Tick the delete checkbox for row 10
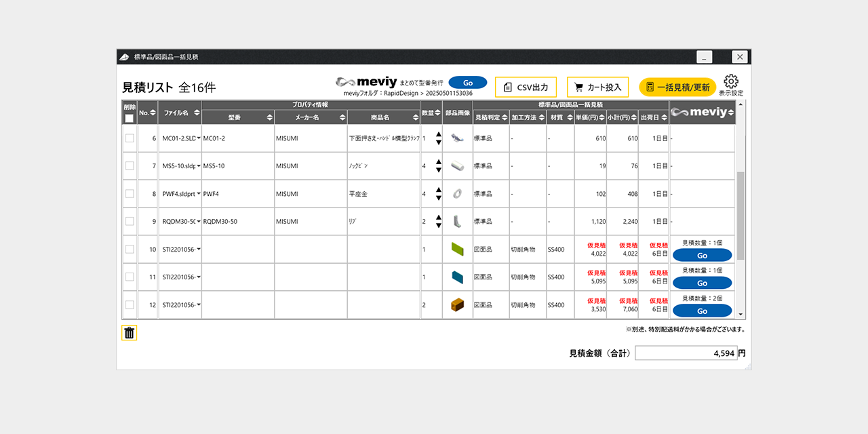 coord(130,250)
